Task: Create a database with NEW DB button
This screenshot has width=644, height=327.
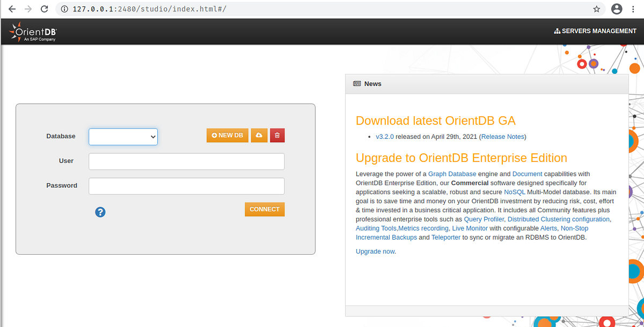Action: tap(228, 136)
